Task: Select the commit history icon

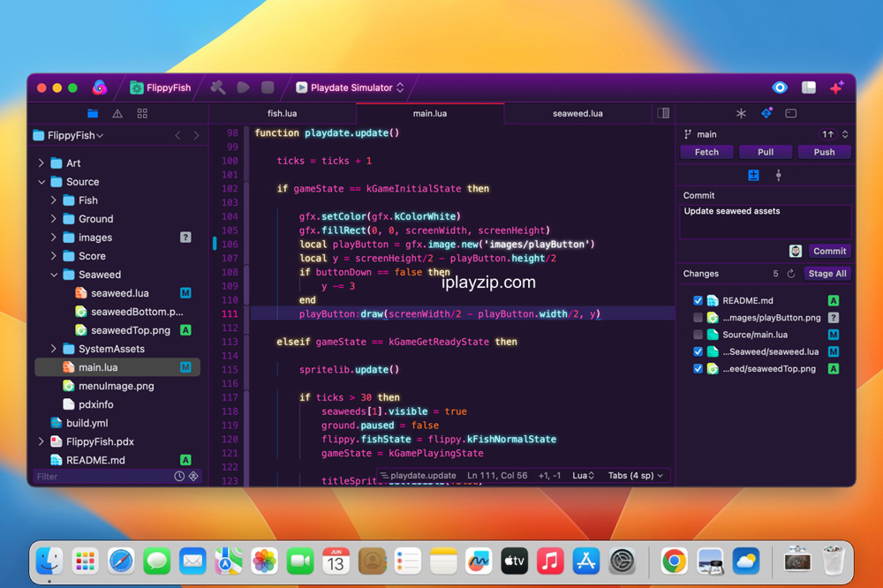Action: 778,175
